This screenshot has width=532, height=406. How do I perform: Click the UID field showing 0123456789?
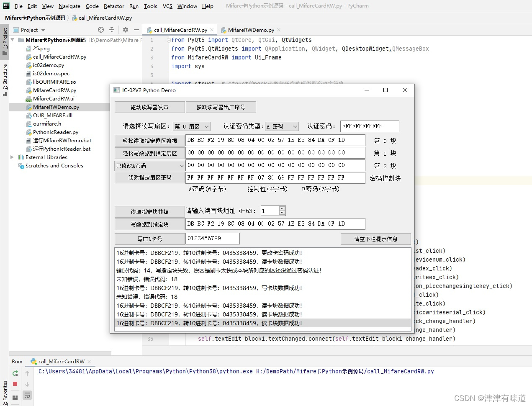tap(213, 239)
